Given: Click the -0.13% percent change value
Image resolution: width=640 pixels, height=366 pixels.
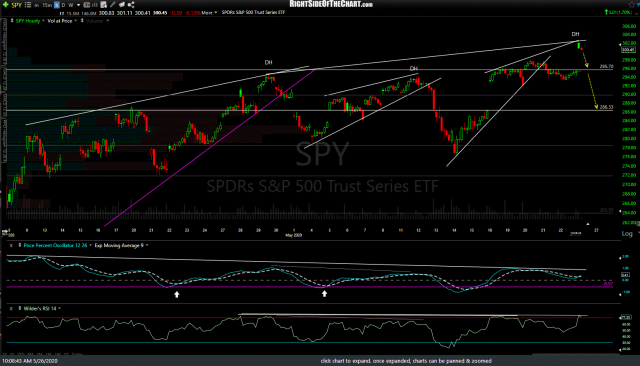Looking at the screenshot, I should (x=193, y=13).
